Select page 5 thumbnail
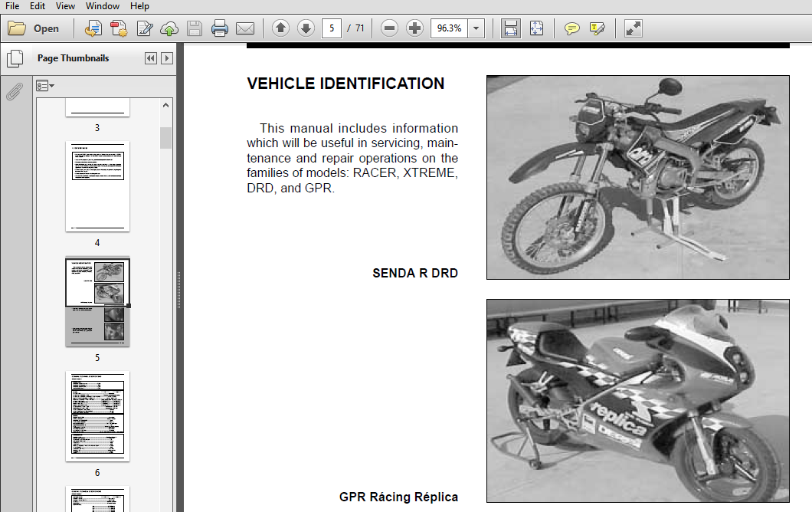This screenshot has width=812, height=512. pyautogui.click(x=97, y=301)
